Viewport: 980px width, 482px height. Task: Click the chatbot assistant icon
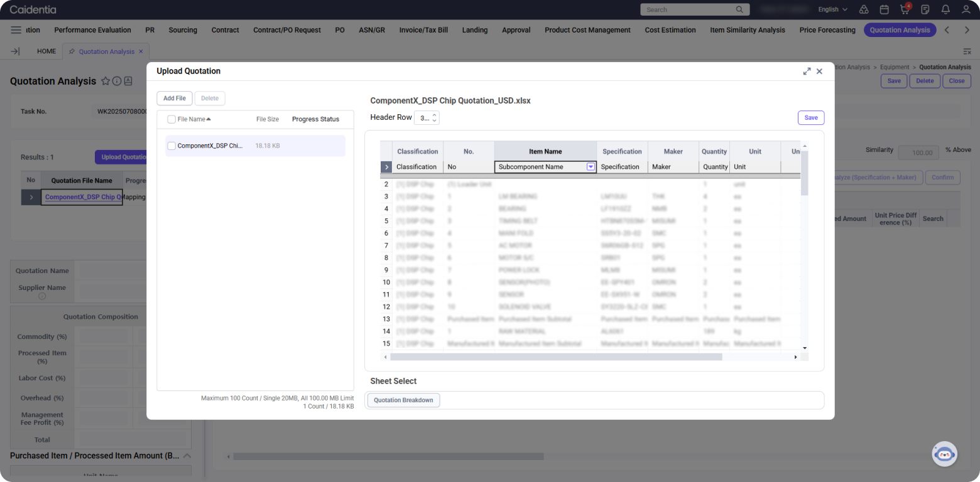tap(944, 454)
